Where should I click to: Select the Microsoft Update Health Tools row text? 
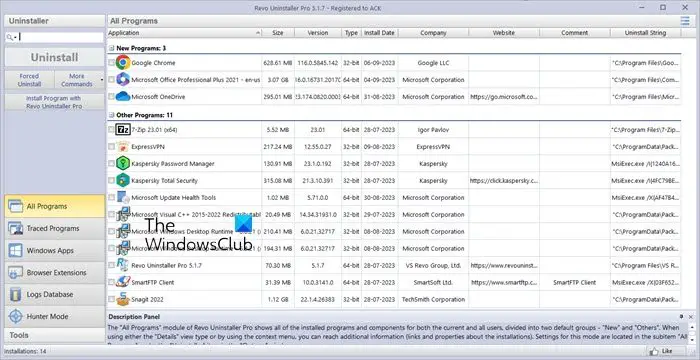coord(174,197)
